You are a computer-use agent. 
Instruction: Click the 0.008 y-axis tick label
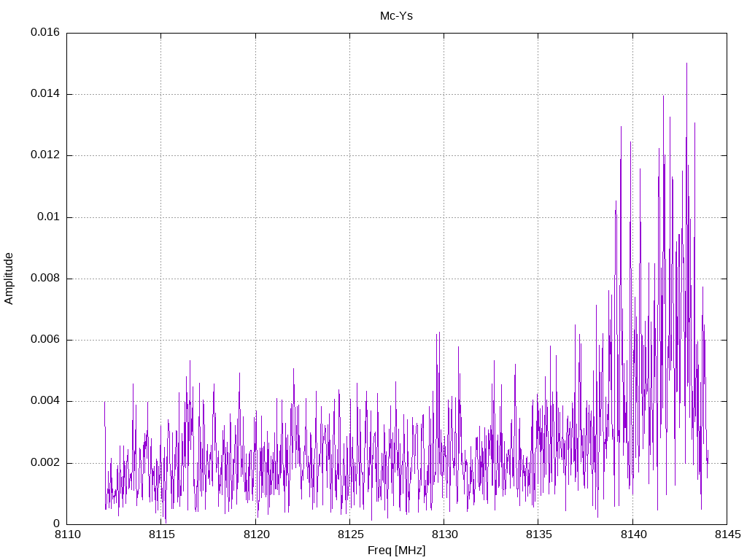point(44,279)
